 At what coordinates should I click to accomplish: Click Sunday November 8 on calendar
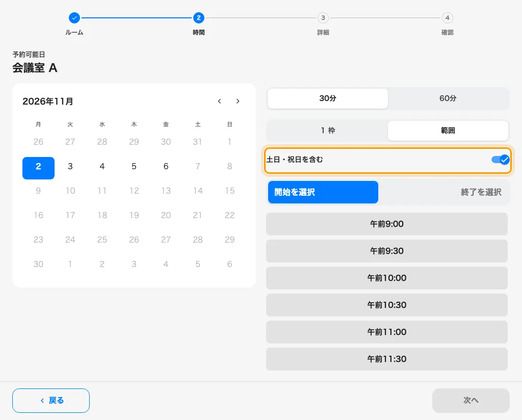(x=230, y=166)
